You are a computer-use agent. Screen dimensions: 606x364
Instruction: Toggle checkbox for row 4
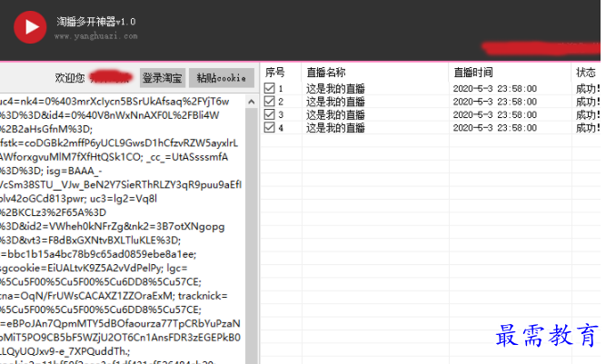(x=269, y=127)
